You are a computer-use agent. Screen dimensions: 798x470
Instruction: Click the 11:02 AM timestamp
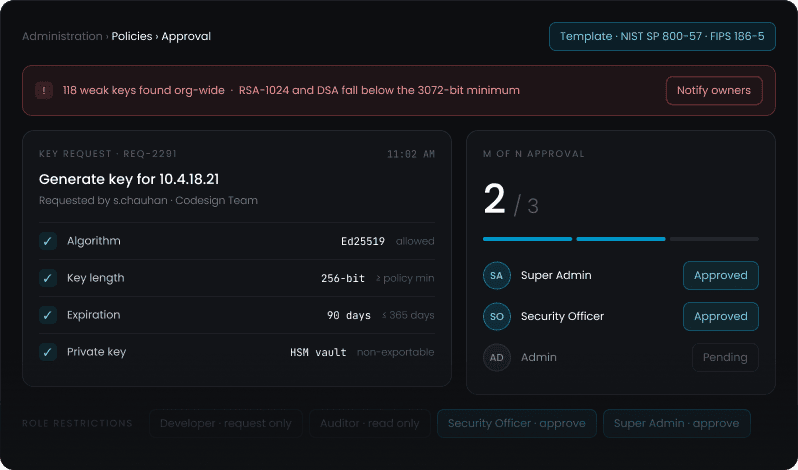pos(411,154)
